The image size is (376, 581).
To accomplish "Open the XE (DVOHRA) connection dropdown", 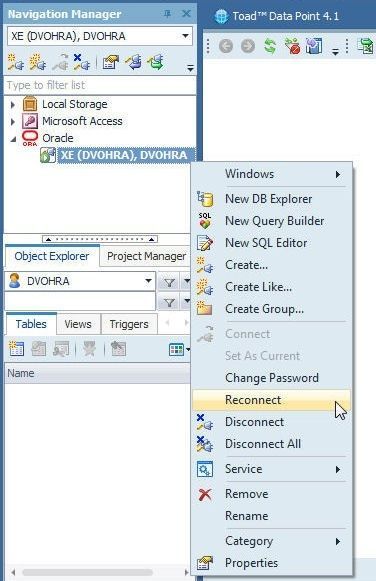I will (x=185, y=36).
